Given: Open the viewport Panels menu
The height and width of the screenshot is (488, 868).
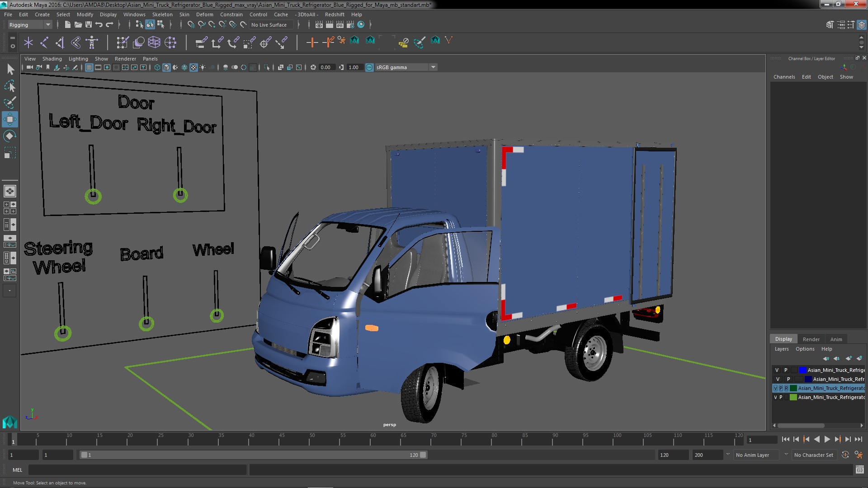Looking at the screenshot, I should (150, 59).
